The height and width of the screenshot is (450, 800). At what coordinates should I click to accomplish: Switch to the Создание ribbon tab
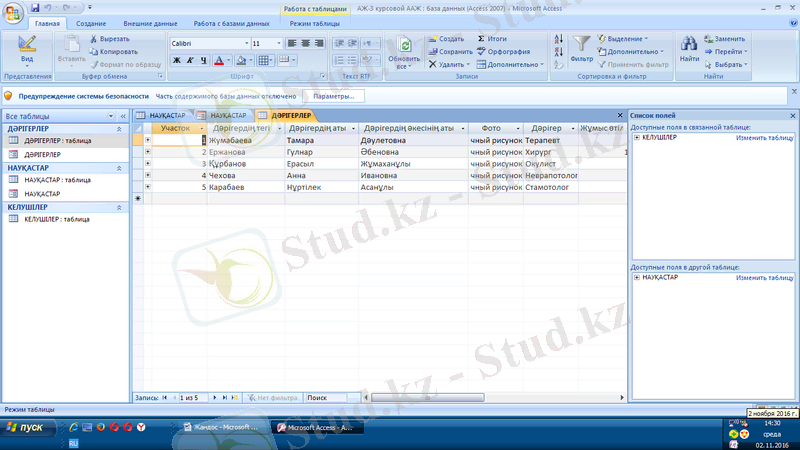pyautogui.click(x=91, y=22)
